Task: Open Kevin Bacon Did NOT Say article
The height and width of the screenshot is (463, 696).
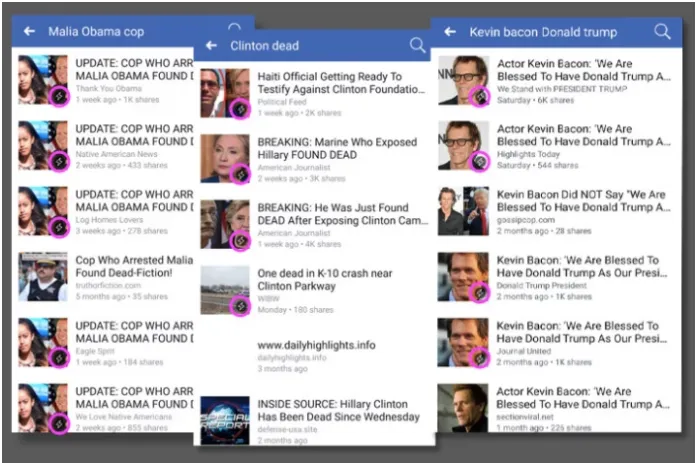Action: 557,212
